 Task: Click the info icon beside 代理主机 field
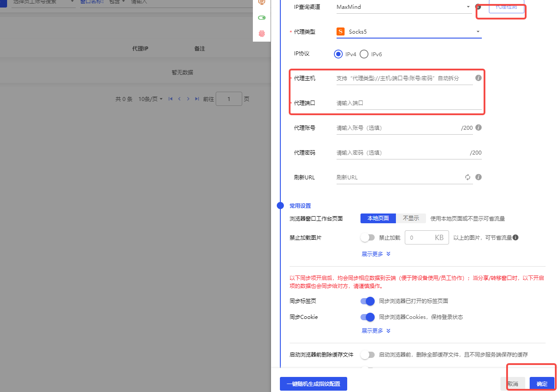(478, 78)
